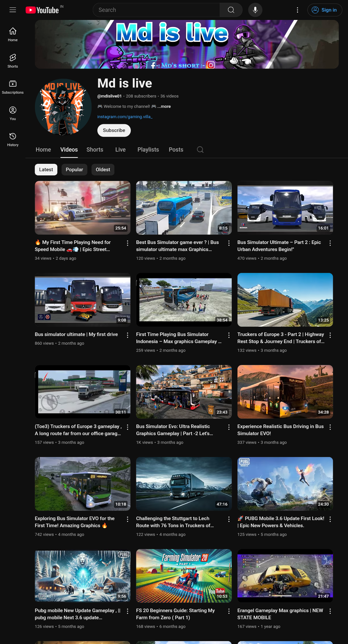
Task: Open action menu for Bus Simulator Ultimate Part 2
Action: 330,243
